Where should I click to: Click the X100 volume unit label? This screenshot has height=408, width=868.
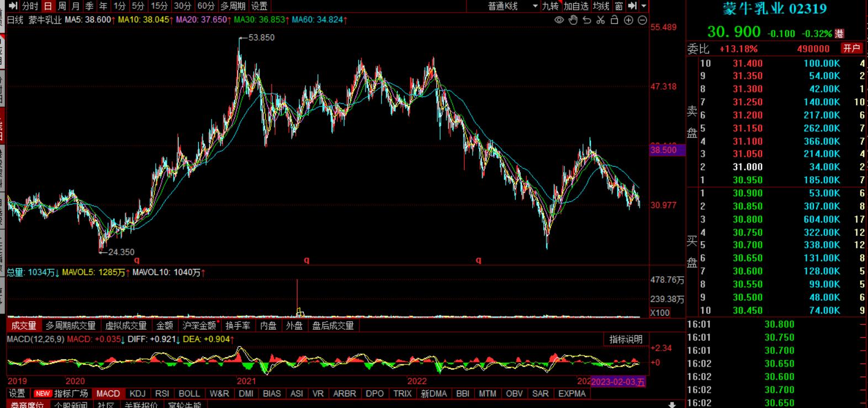(660, 312)
